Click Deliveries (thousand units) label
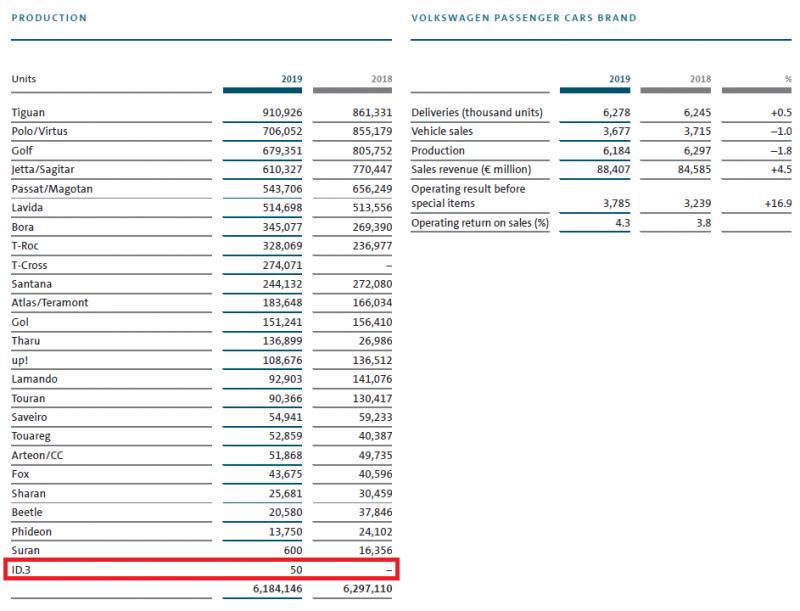 click(x=477, y=113)
